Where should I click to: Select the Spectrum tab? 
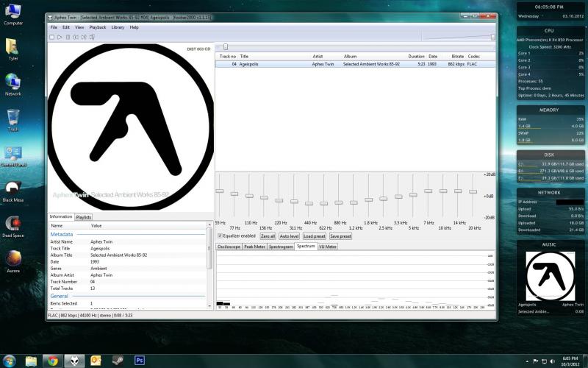click(306, 247)
